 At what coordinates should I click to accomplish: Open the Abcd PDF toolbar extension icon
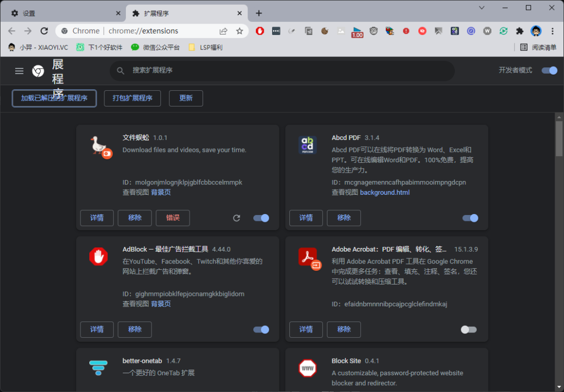click(455, 31)
